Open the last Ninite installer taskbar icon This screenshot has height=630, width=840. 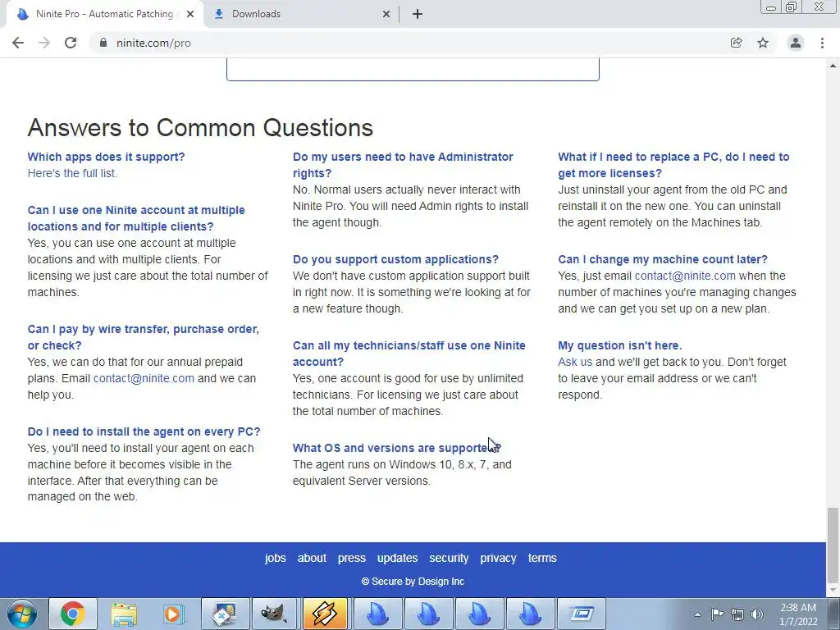[529, 614]
